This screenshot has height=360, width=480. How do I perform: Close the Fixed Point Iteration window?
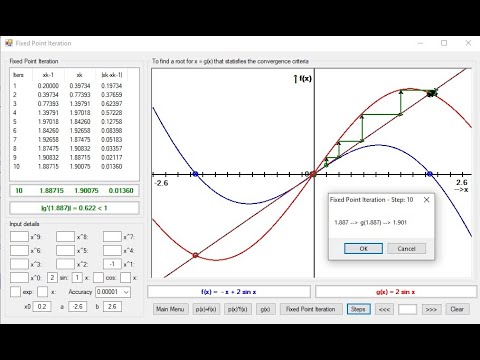468,43
